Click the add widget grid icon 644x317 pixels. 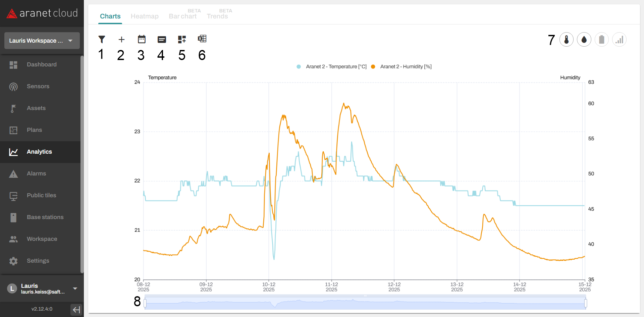[x=182, y=40]
